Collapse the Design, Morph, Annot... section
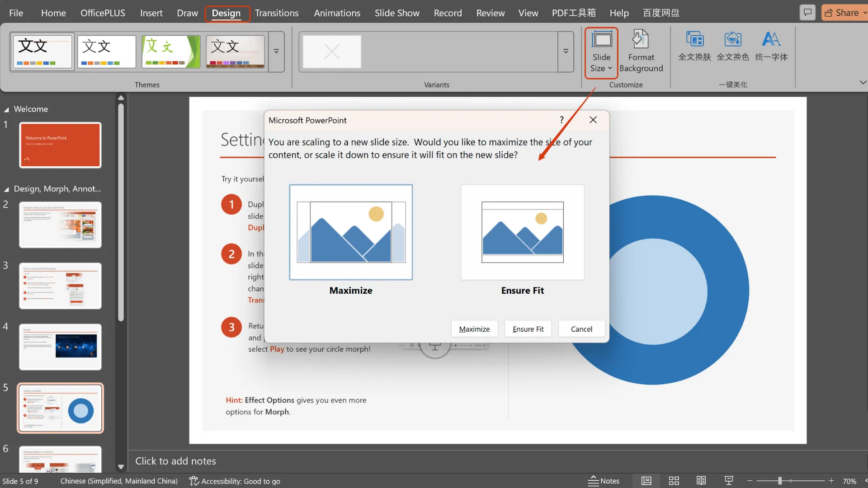Viewport: 868px width, 488px height. 6,189
